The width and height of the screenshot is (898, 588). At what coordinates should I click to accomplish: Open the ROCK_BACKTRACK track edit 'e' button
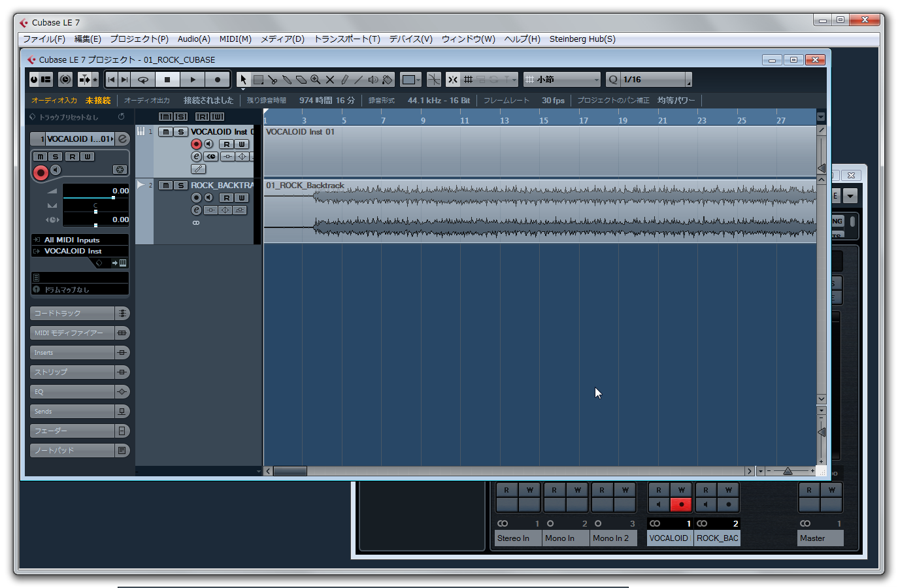point(196,210)
